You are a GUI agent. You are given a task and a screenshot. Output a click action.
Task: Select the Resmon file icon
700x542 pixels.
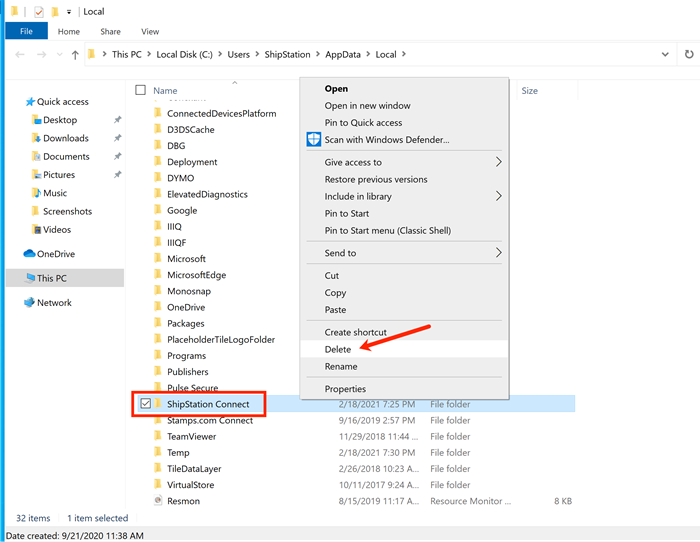158,500
